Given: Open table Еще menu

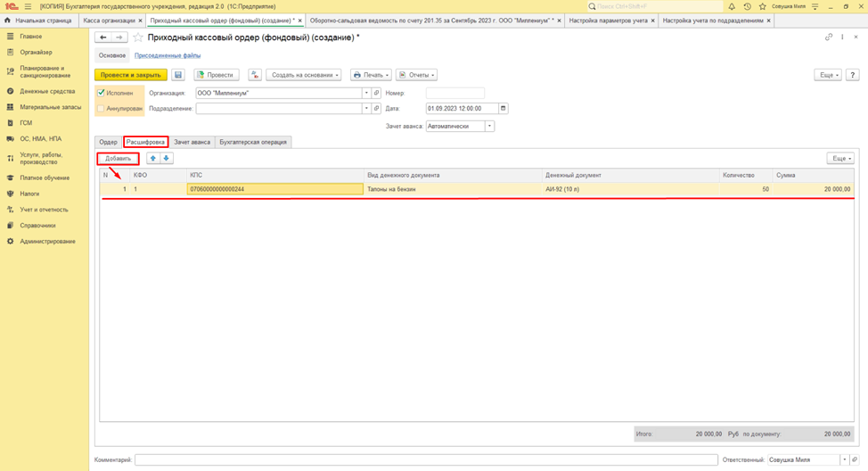Looking at the screenshot, I should coord(840,159).
